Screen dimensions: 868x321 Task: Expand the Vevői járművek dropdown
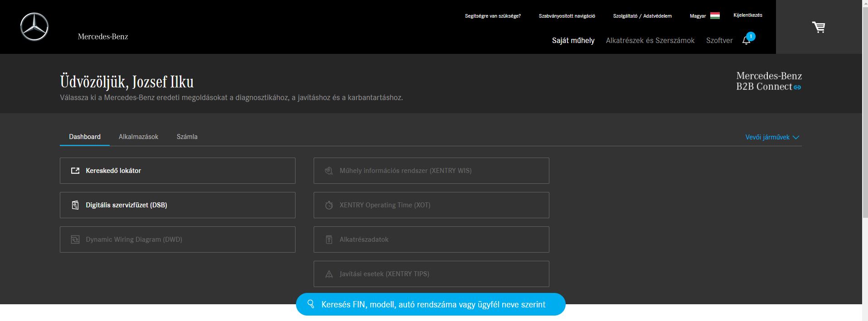[772, 137]
